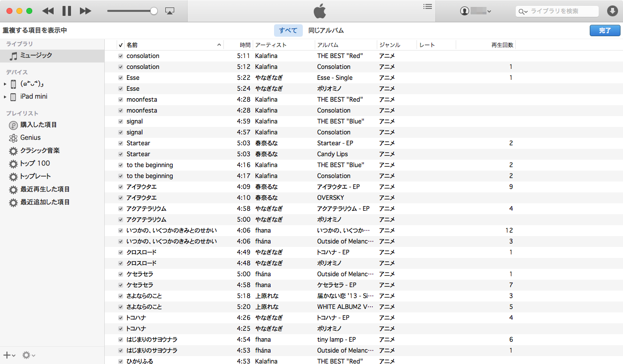
Task: Open the Up Next list icon
Action: click(x=427, y=6)
